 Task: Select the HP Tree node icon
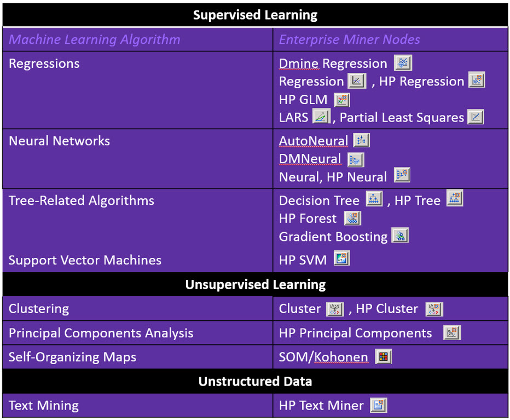point(455,199)
